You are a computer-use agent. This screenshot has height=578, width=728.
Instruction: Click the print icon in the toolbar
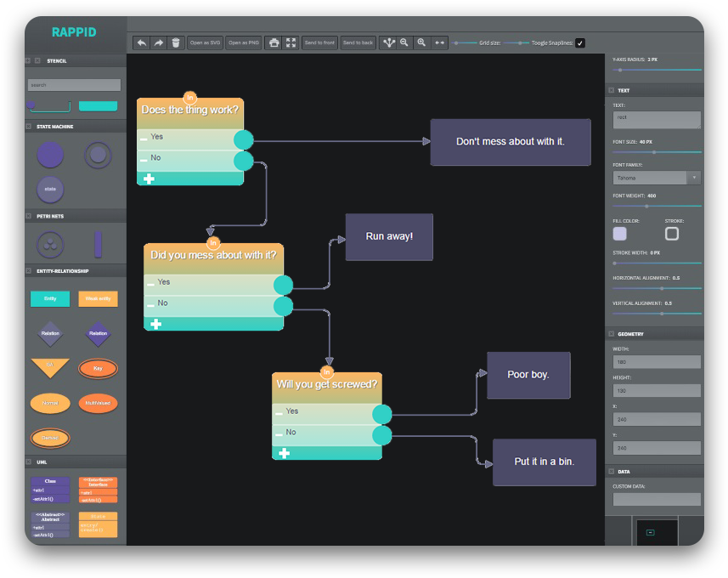click(x=274, y=42)
